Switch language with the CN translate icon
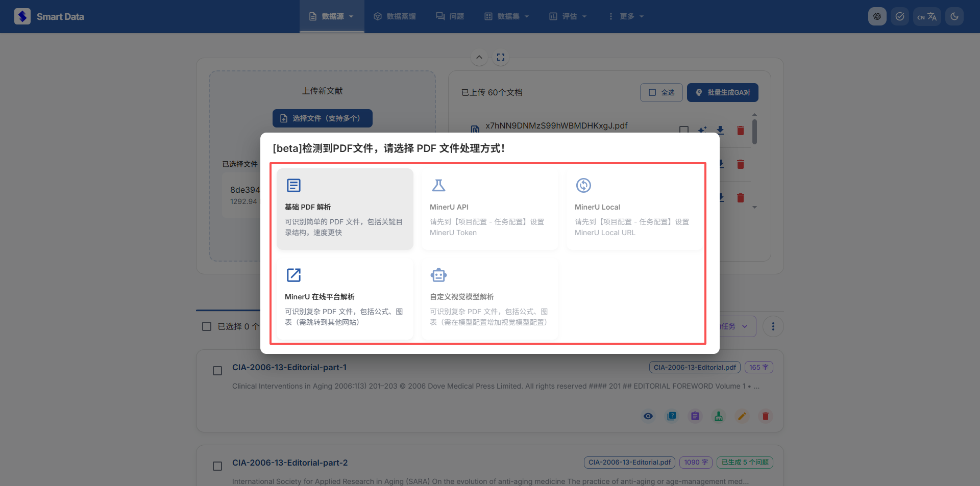980x486 pixels. pyautogui.click(x=926, y=16)
